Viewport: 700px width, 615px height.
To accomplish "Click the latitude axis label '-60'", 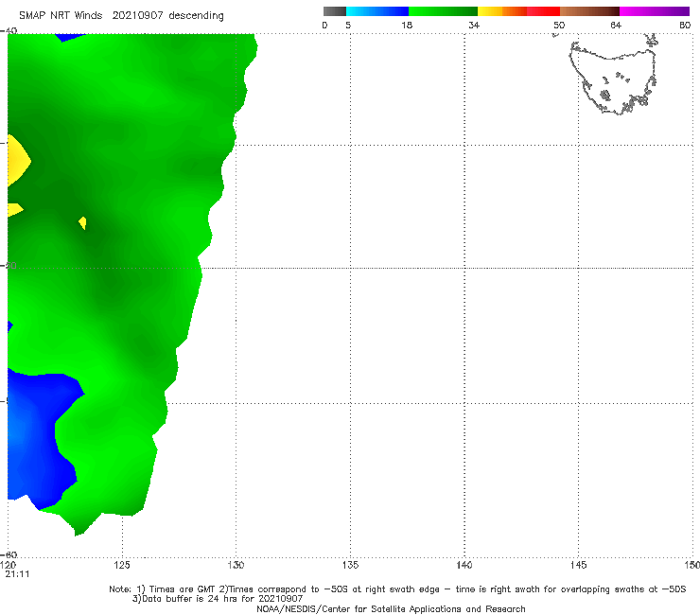I will (x=9, y=554).
